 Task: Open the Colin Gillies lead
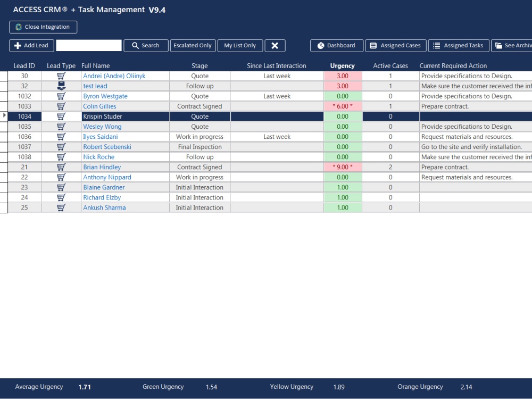click(x=99, y=106)
